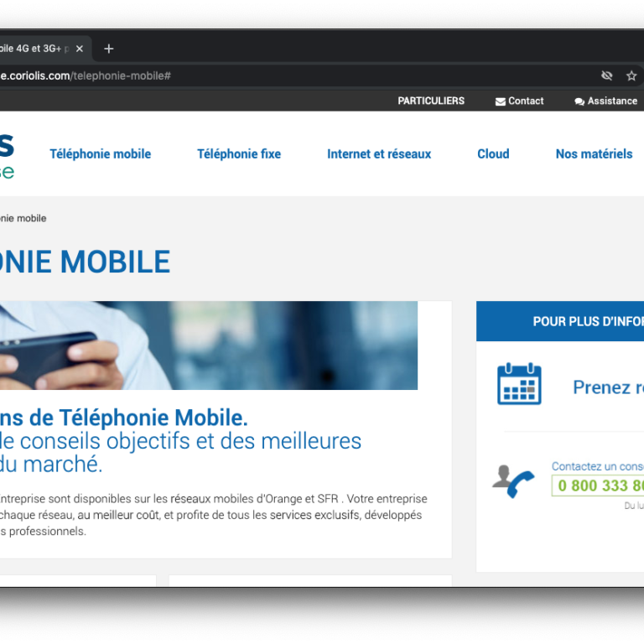Expand the Cloud navigation menu
This screenshot has height=644, width=644.
point(493,154)
